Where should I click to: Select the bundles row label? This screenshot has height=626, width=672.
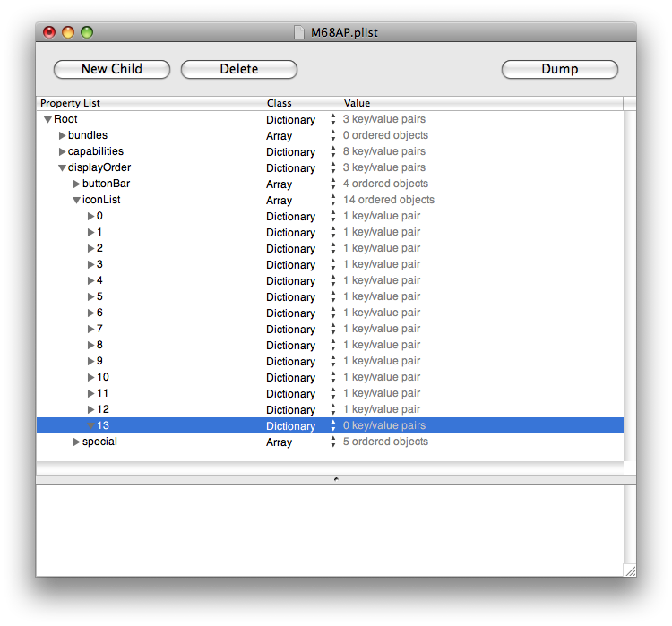[88, 135]
